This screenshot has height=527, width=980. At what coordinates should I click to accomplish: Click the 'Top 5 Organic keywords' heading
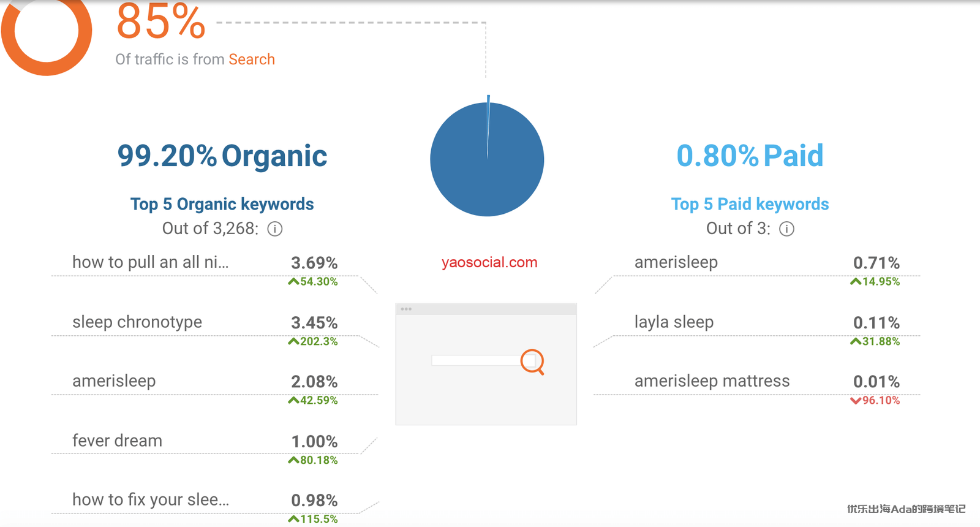[x=222, y=204]
